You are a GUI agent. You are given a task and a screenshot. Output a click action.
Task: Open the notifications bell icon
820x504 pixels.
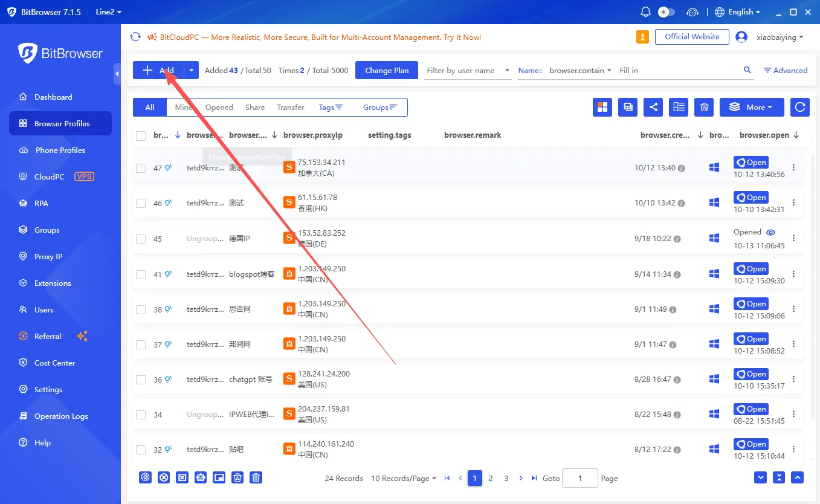[645, 12]
